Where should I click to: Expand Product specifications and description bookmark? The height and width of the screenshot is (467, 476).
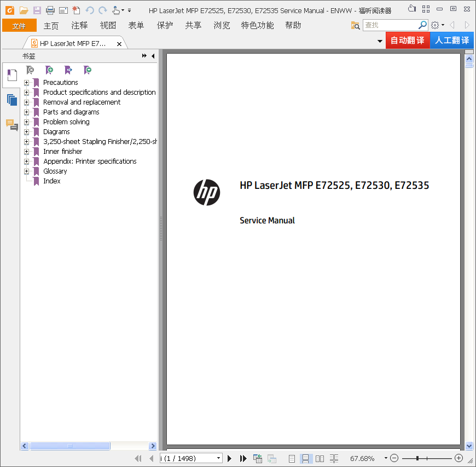26,93
